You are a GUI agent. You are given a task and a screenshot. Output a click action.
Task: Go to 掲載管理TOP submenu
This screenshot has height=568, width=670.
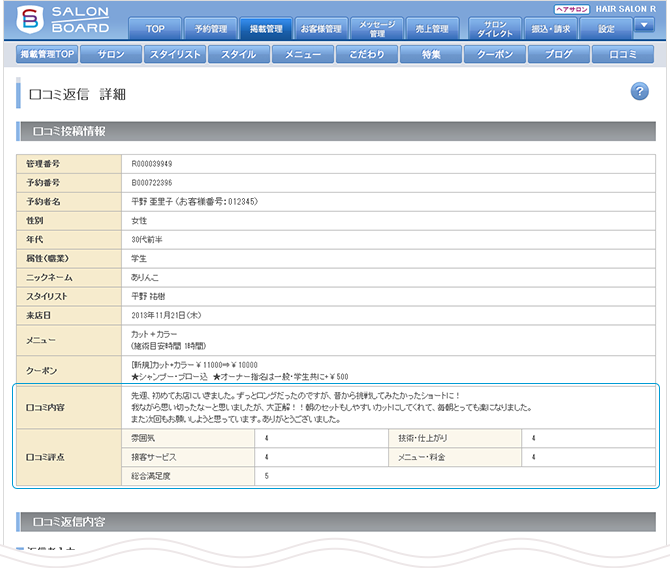pos(48,55)
